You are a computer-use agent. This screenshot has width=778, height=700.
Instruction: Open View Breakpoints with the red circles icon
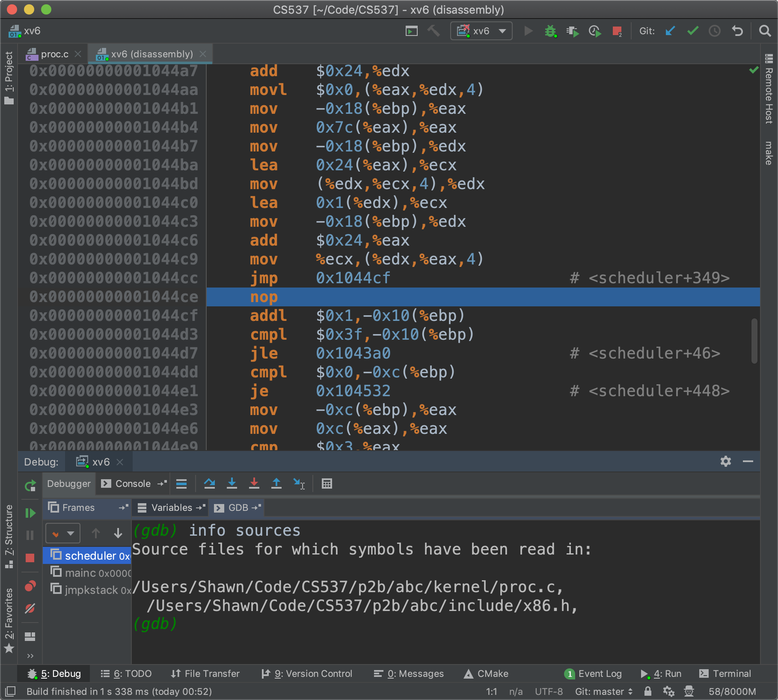point(30,586)
